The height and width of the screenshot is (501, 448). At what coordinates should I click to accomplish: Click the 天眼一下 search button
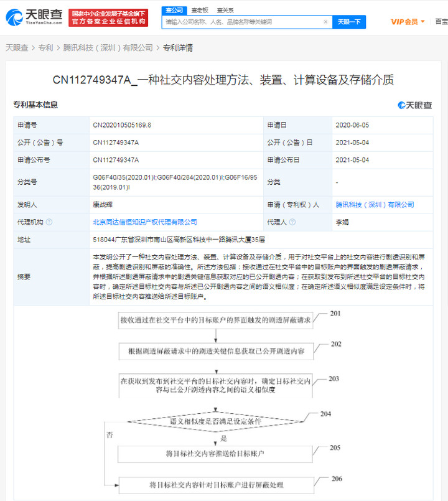[x=349, y=22]
